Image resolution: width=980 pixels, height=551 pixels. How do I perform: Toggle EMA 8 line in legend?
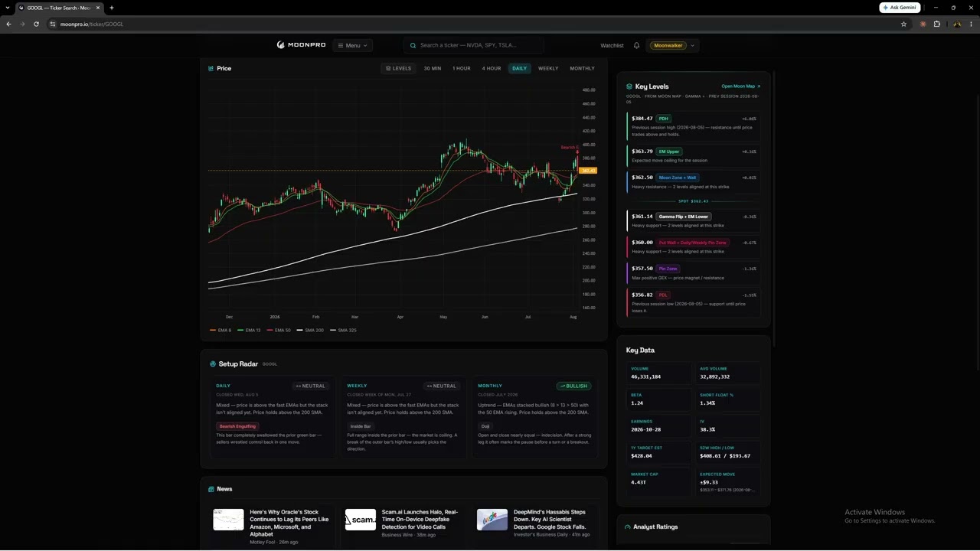[220, 330]
